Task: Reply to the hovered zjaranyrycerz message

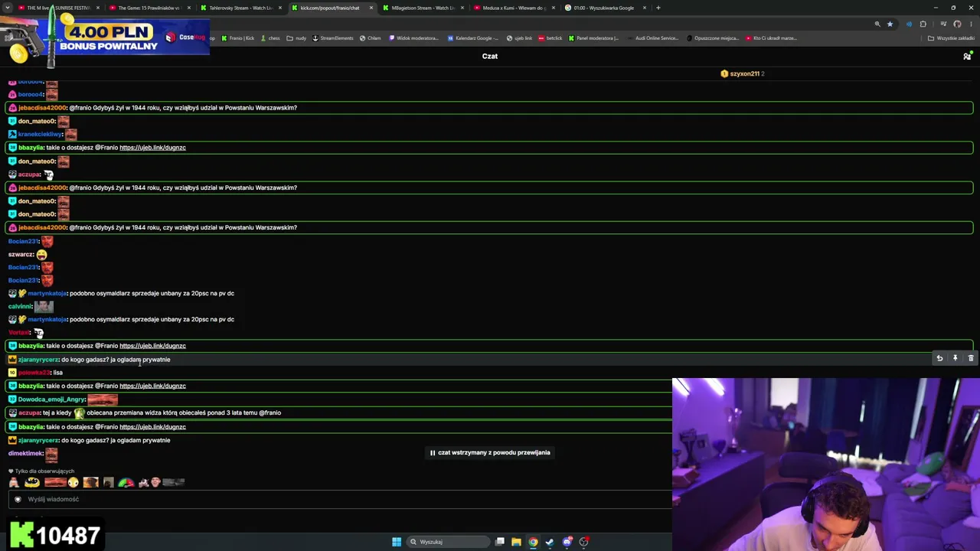Action: (x=939, y=358)
